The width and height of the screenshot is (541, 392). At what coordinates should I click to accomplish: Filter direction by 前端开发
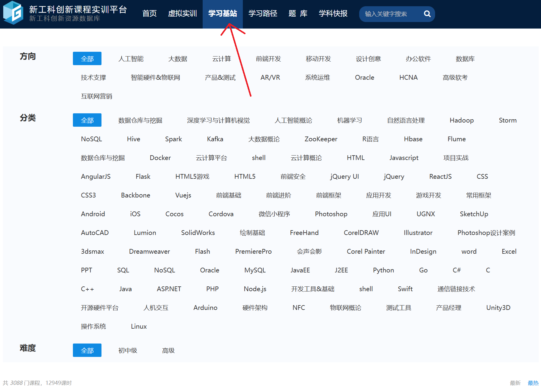coord(268,59)
